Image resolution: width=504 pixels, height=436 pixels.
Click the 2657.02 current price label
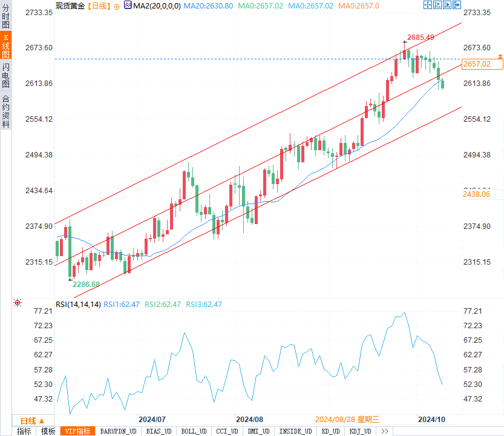pyautogui.click(x=476, y=64)
